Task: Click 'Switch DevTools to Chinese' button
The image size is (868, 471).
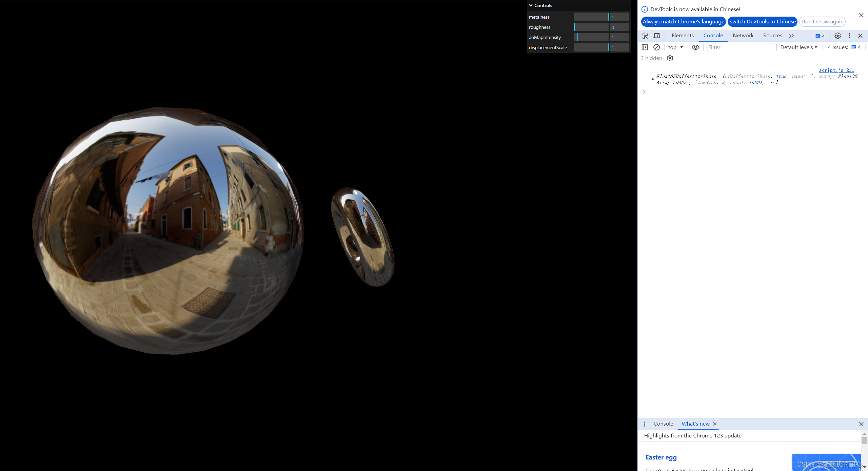Action: (x=762, y=21)
